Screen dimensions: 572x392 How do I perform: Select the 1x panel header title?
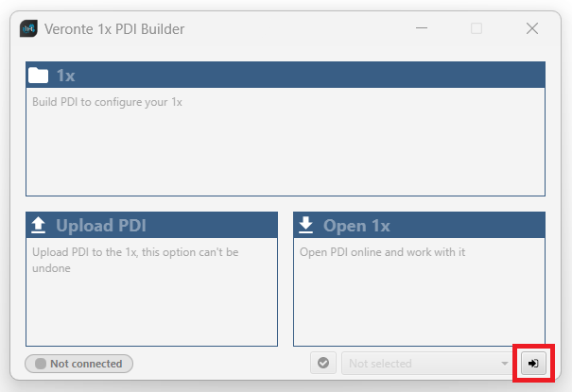click(66, 76)
